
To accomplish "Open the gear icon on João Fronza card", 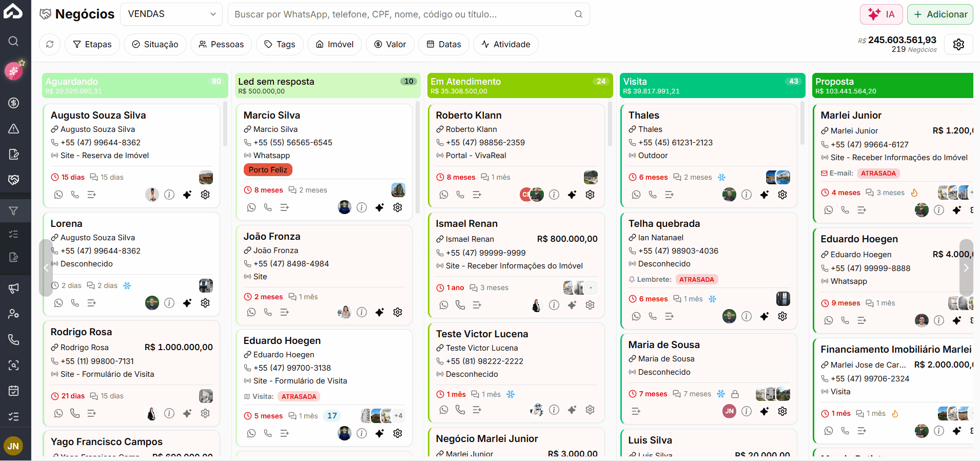I will tap(398, 312).
